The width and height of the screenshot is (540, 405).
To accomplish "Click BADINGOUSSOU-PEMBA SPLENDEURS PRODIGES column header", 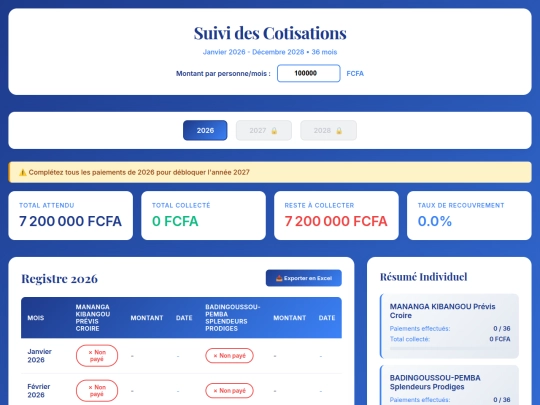I will 233,318.
